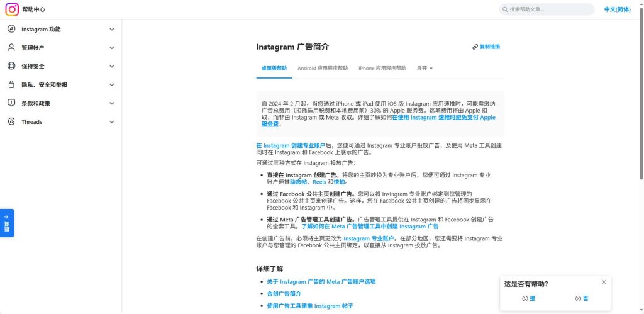Screen dimensions: 644x314
Task: Open 隐私、安全和举报 sidebar menu item
Action: (x=61, y=85)
